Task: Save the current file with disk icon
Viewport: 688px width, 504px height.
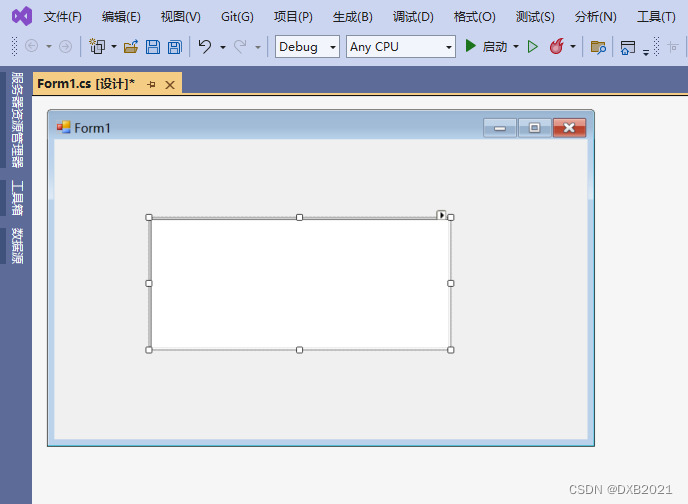Action: point(153,46)
